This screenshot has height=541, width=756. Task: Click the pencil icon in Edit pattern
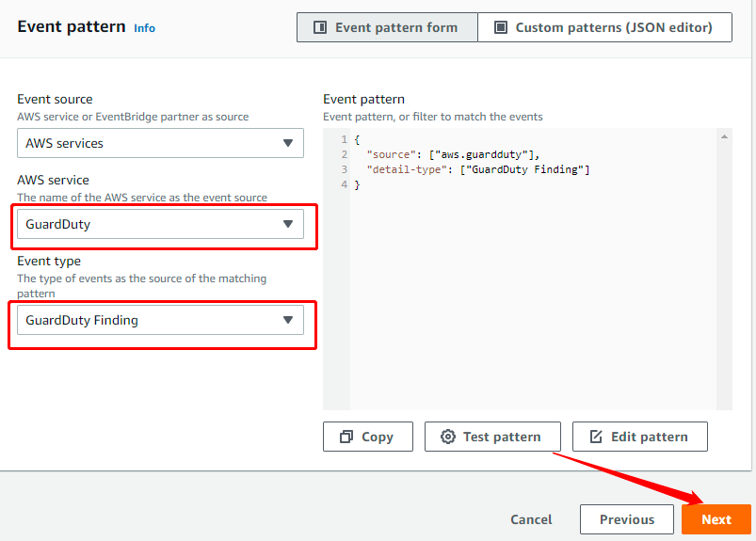[596, 437]
